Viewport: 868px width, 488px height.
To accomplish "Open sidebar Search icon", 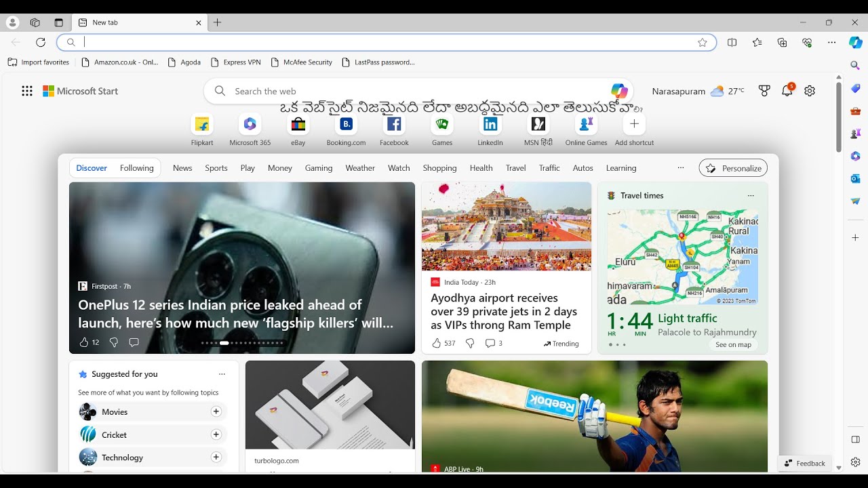I will tap(855, 66).
